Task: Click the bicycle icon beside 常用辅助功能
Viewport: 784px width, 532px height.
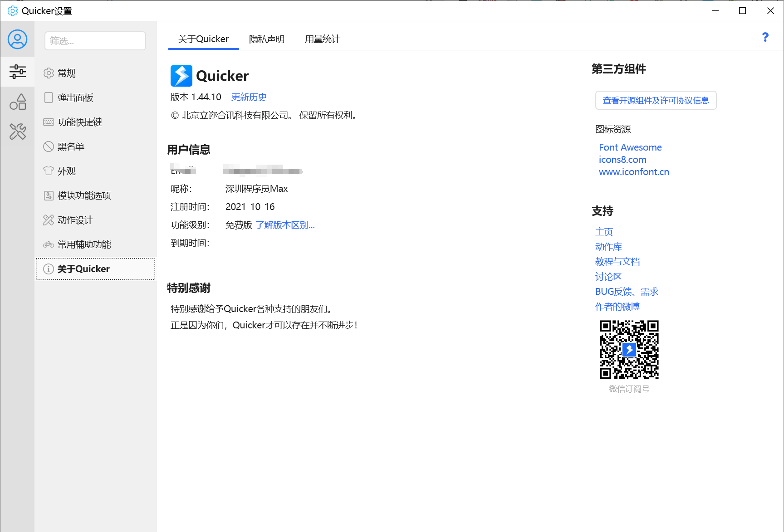Action: coord(49,244)
